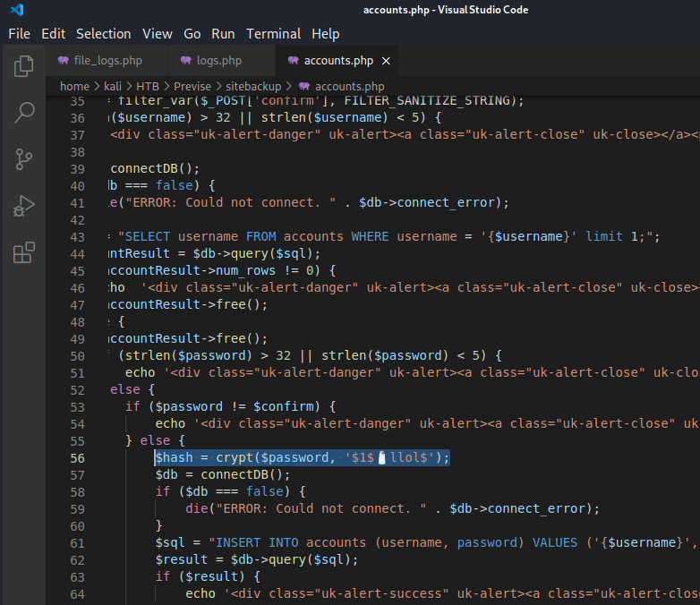The height and width of the screenshot is (605, 700).
Task: Expand the Previse breadcrumb folder
Action: coord(192,87)
